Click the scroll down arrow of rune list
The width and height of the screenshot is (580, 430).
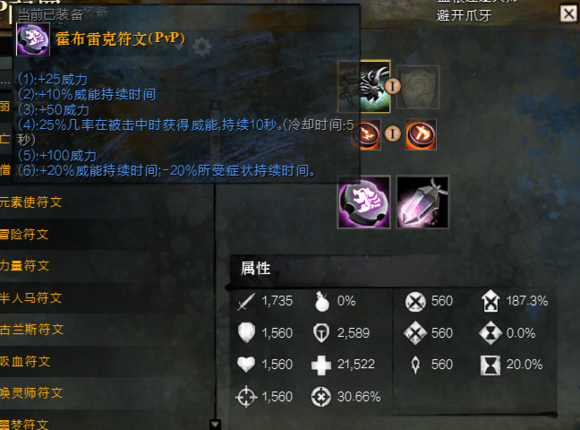point(215,424)
